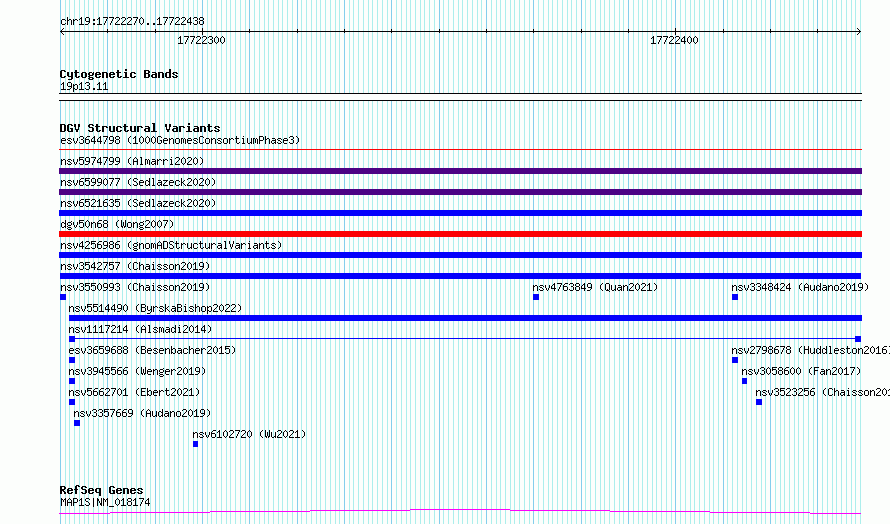Screen dimensions: 890x524
Task: Click the purple bar of nsv5974799
Action: [460, 171]
